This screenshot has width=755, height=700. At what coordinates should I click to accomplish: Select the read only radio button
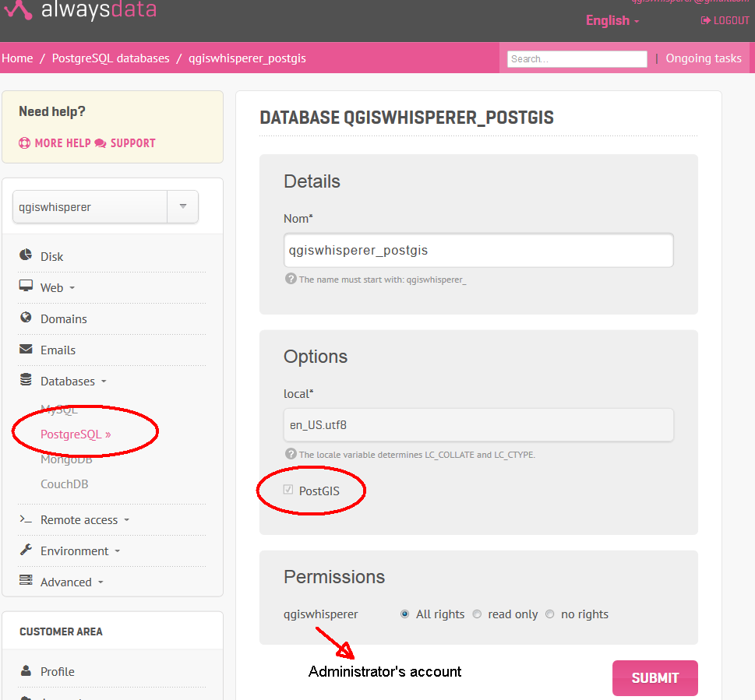coord(477,614)
